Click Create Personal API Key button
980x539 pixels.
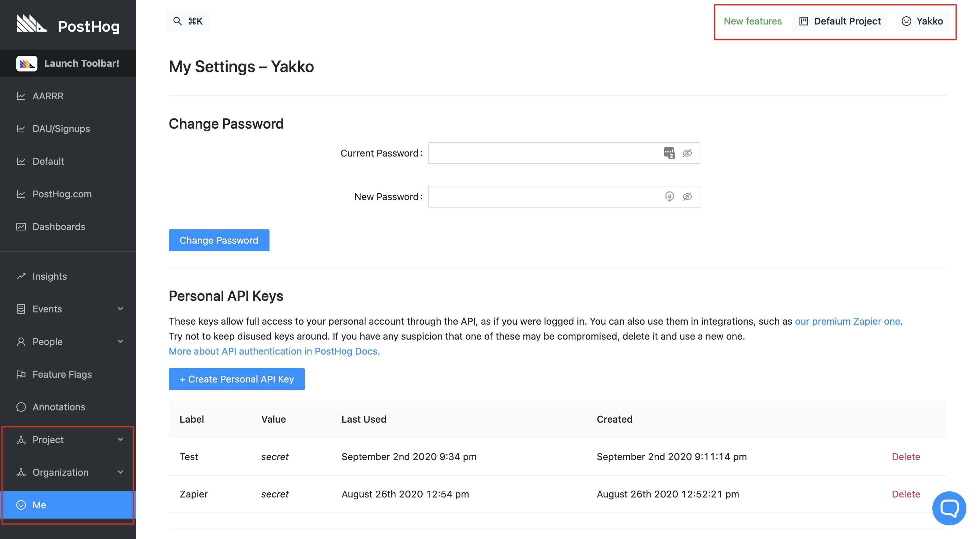tap(236, 379)
